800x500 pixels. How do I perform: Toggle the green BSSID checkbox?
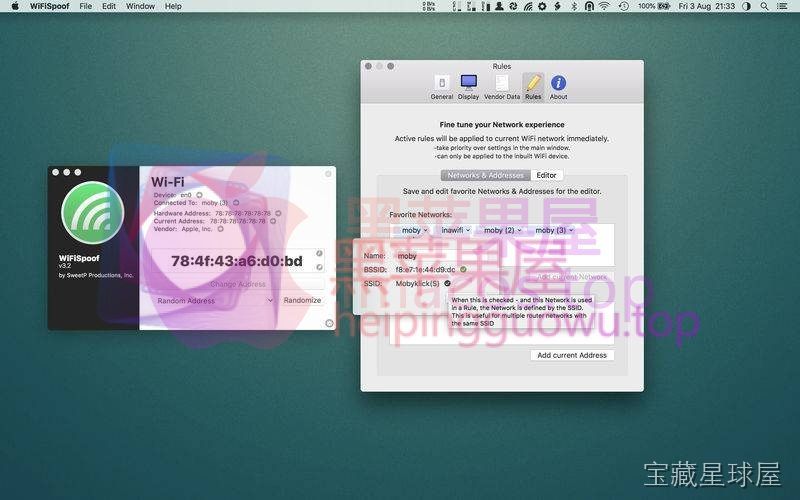[463, 269]
